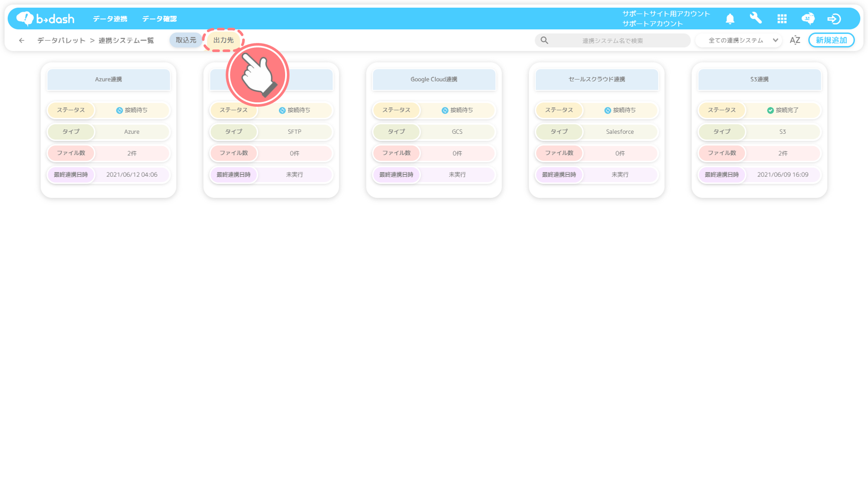Open the データ連携 menu
The width and height of the screenshot is (868, 488).
[x=110, y=19]
